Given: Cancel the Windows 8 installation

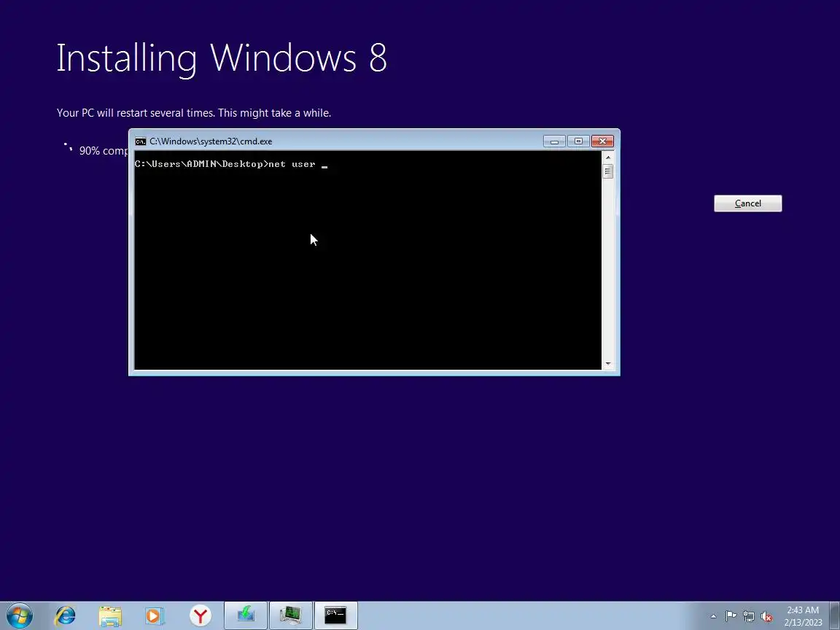Looking at the screenshot, I should (x=748, y=203).
